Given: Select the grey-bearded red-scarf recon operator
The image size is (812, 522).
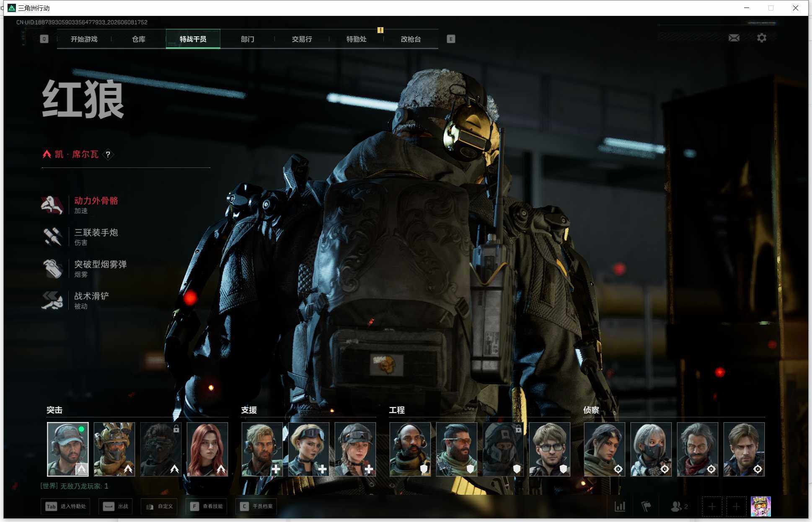Looking at the screenshot, I should pos(698,449).
